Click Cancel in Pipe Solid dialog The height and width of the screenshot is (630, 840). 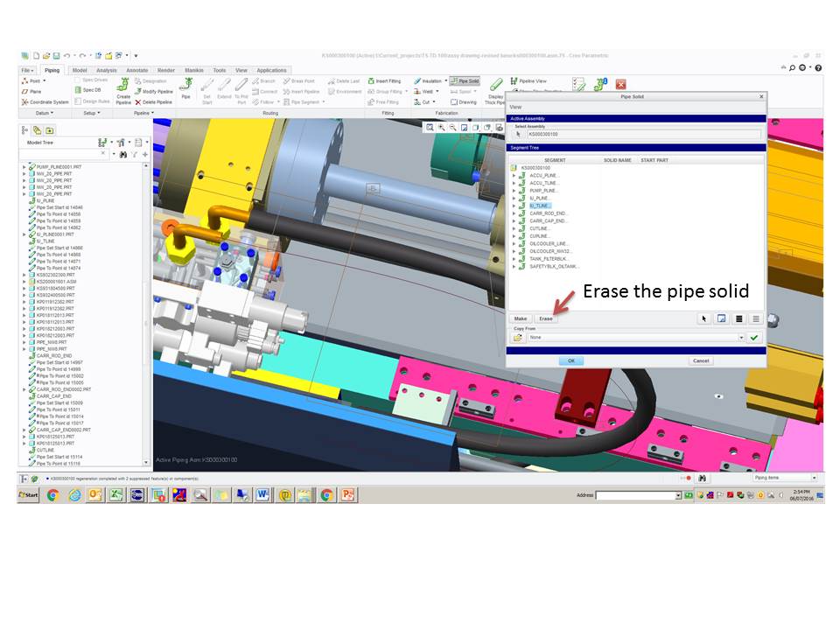coord(701,360)
